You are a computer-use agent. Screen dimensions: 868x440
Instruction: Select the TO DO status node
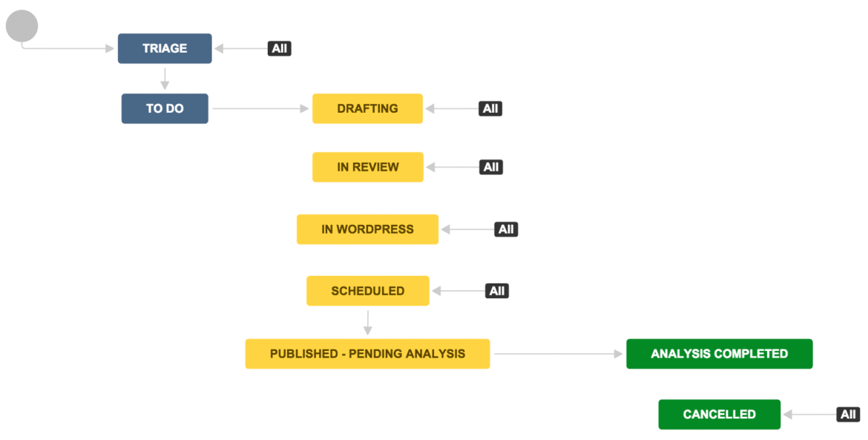pos(165,108)
